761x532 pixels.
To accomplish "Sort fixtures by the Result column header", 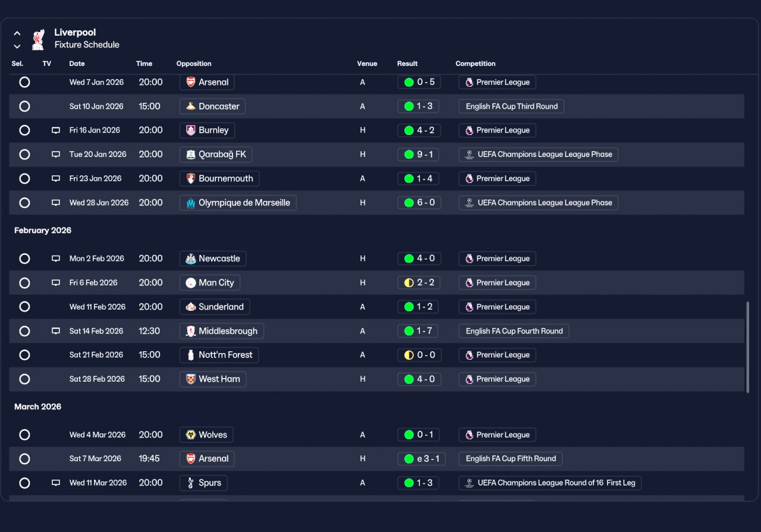I will [x=407, y=64].
